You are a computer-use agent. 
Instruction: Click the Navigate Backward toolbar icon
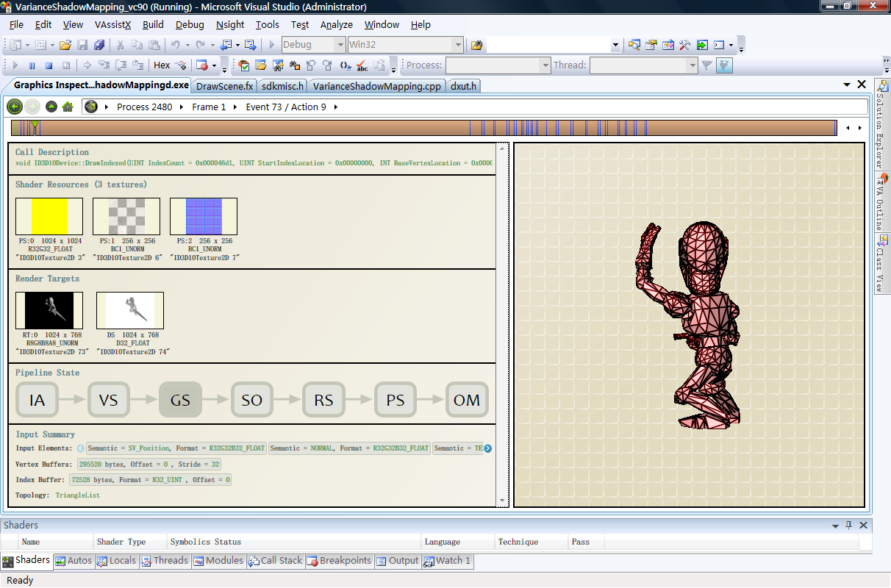(225, 45)
